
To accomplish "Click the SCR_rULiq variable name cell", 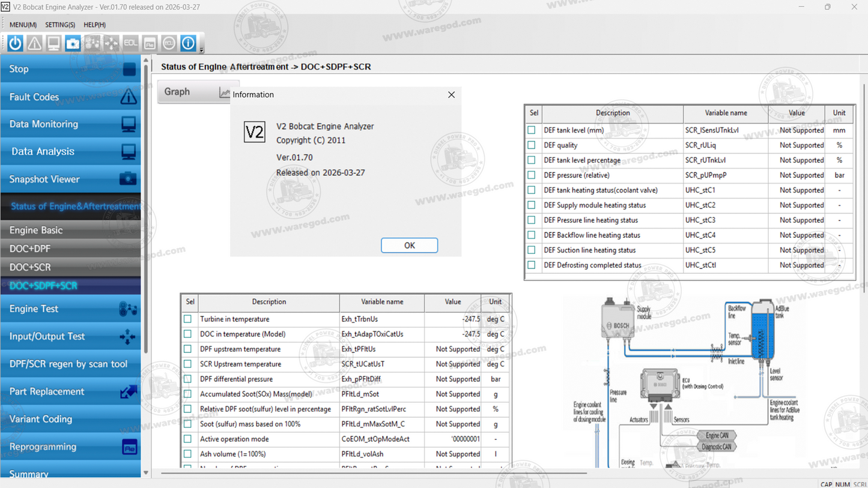I will 726,145.
